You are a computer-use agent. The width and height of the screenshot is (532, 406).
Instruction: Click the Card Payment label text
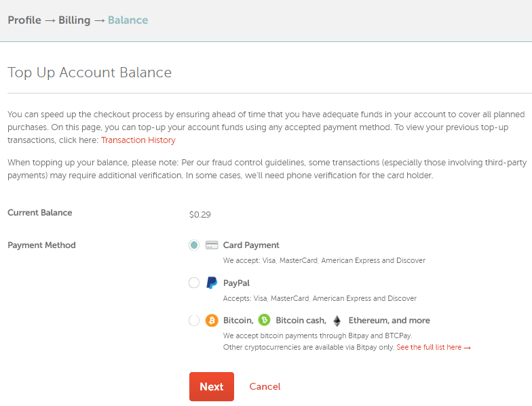[251, 245]
